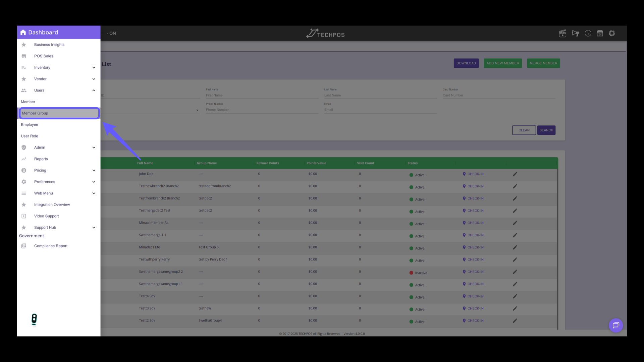Click the video clapperboard icon in header
This screenshot has width=644, height=362.
[562, 33]
